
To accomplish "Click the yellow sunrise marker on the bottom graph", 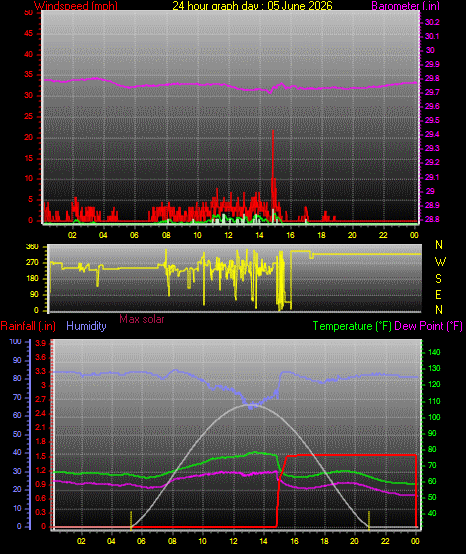I will (x=131, y=520).
